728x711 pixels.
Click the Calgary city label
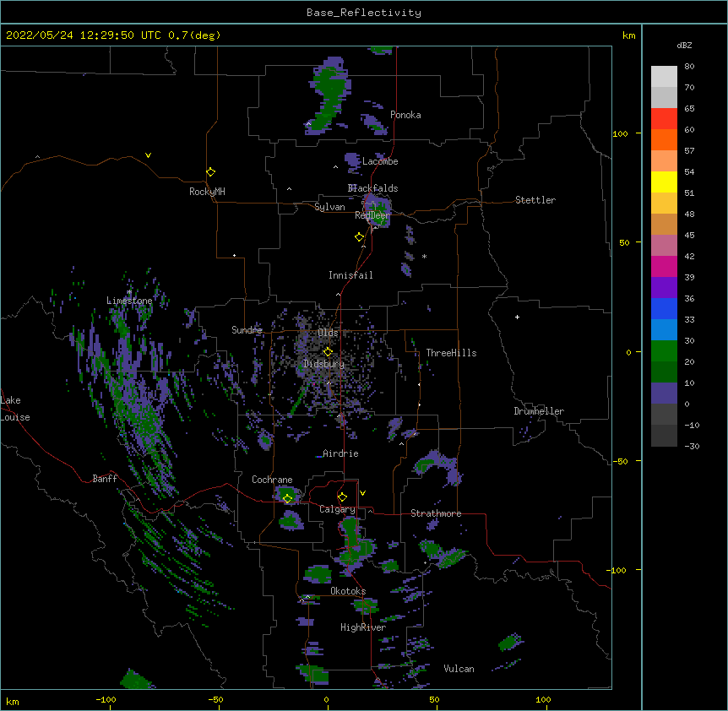[x=337, y=509]
